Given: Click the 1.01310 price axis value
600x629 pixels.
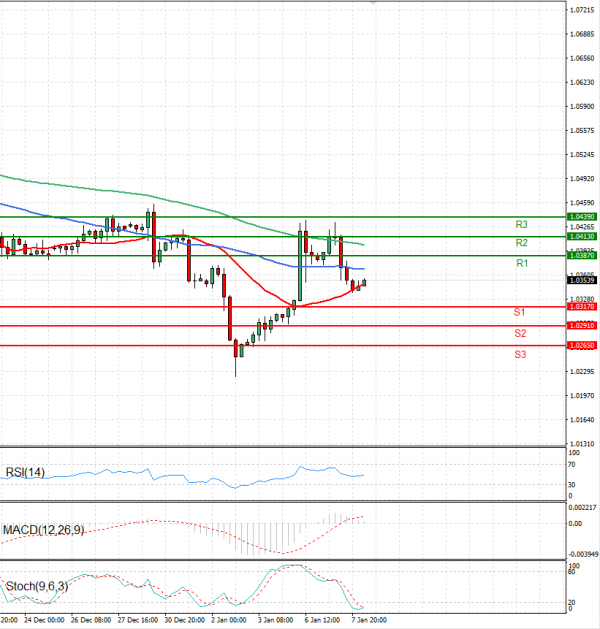Looking at the screenshot, I should 582,444.
